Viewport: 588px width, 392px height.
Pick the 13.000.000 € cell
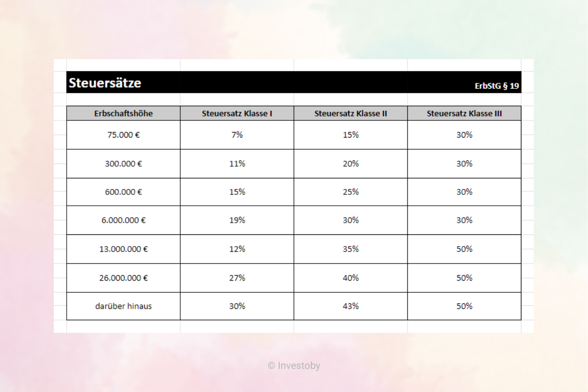pos(123,249)
